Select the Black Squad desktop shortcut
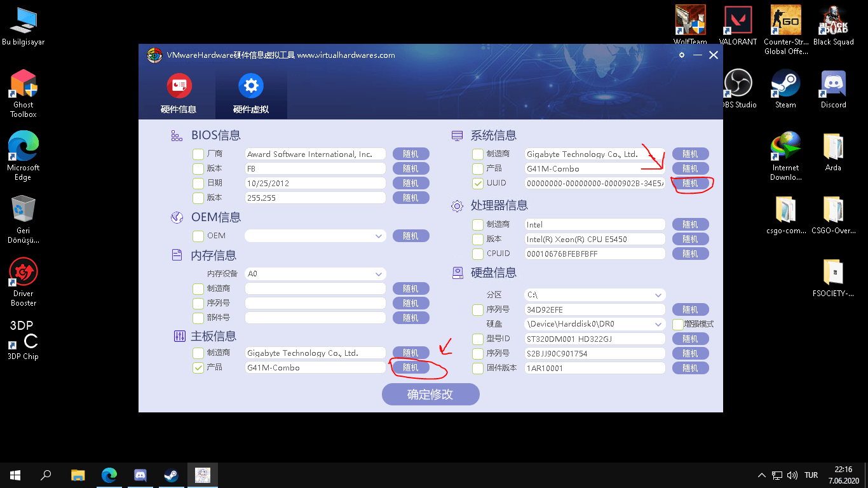This screenshot has width=868, height=488. 833,25
